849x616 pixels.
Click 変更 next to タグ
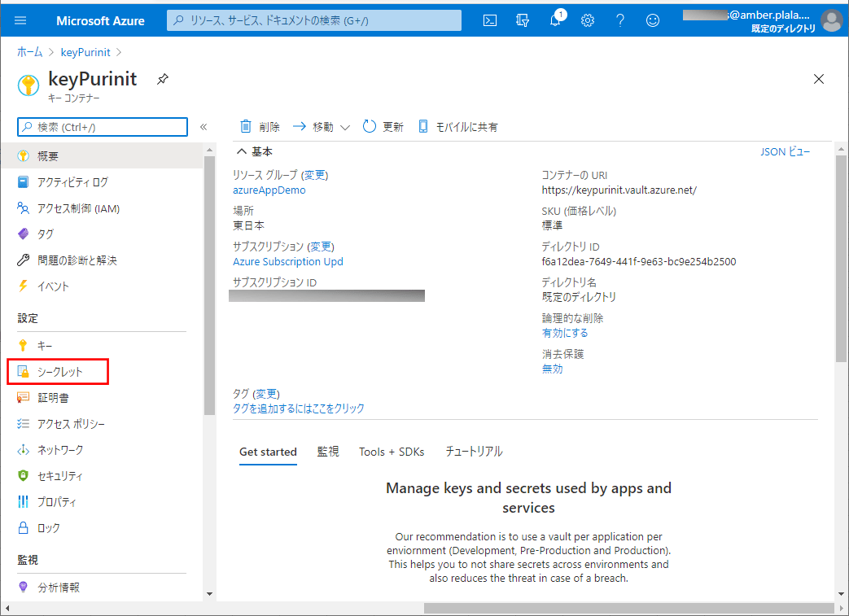click(x=266, y=394)
